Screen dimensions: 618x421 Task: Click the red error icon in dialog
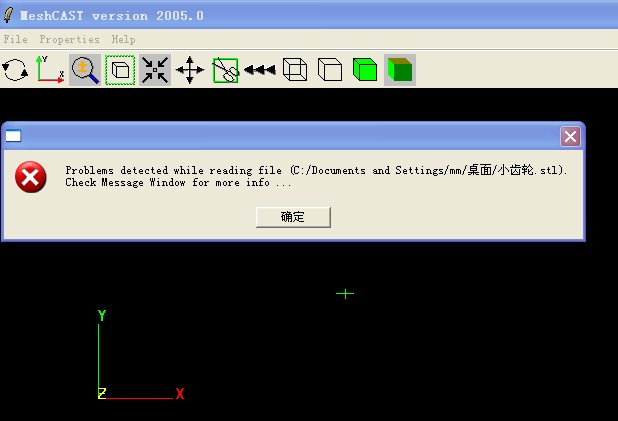(30, 177)
